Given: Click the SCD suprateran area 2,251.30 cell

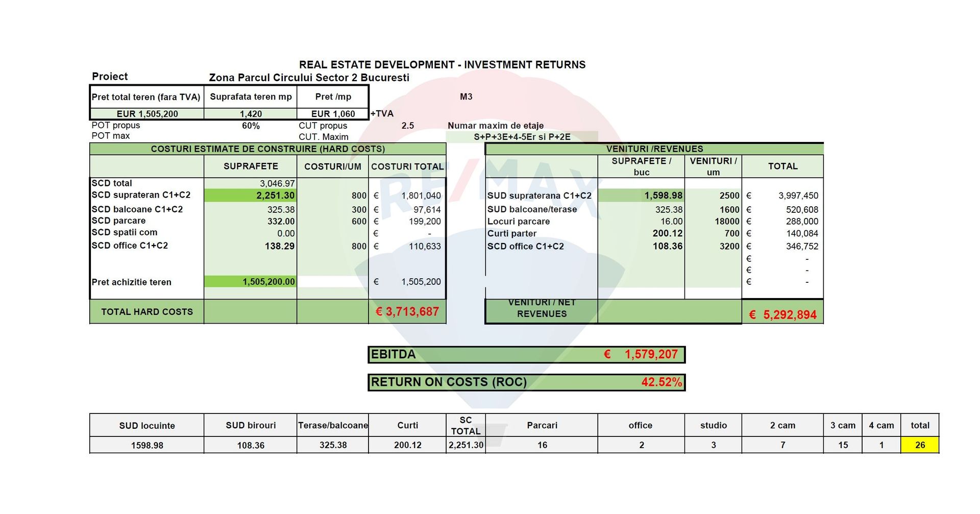Looking at the screenshot, I should point(251,195).
